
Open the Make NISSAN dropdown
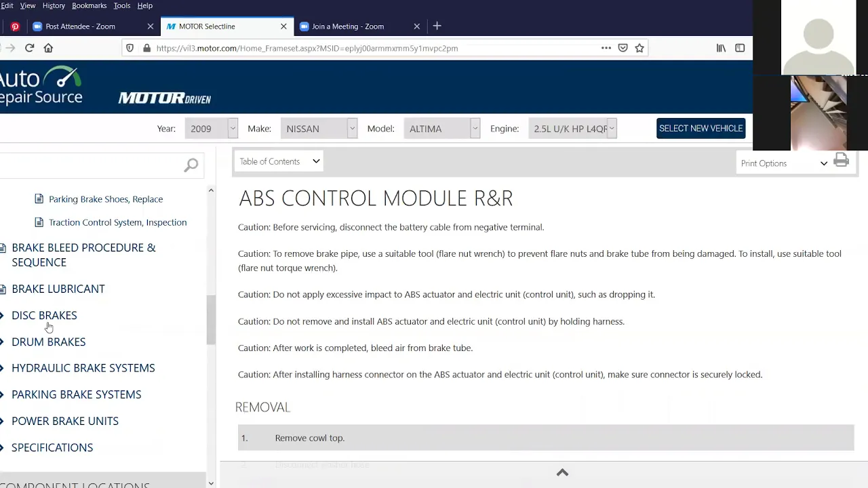click(319, 129)
